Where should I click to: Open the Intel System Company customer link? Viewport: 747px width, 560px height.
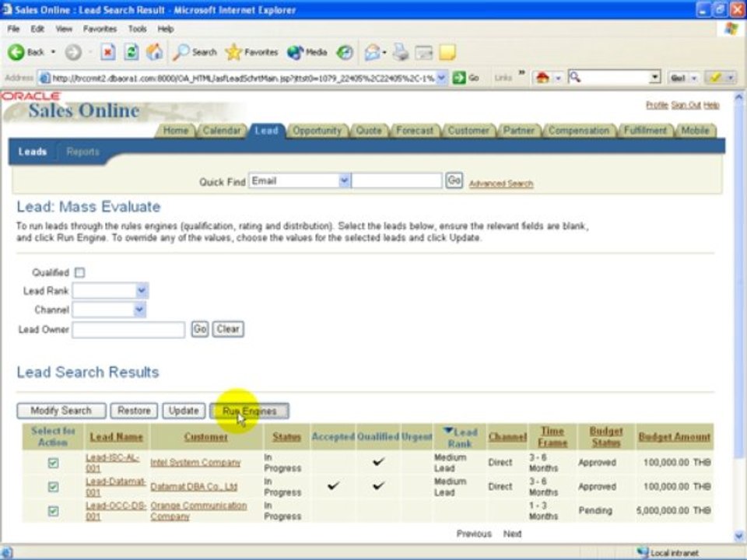pyautogui.click(x=195, y=462)
